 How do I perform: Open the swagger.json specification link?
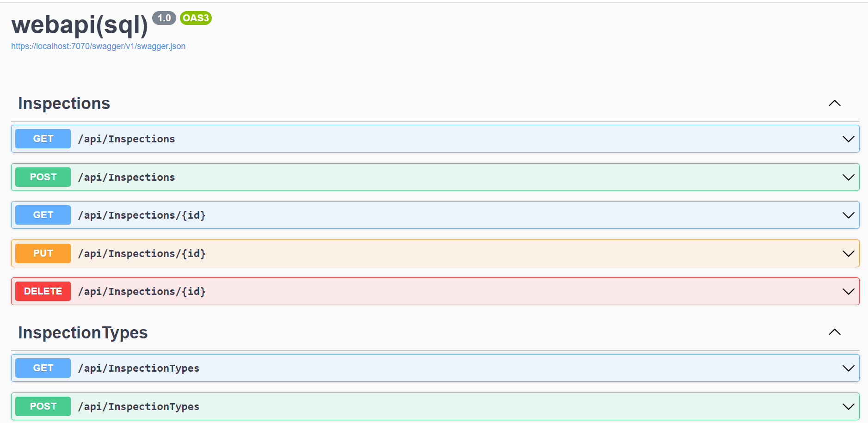click(x=98, y=46)
